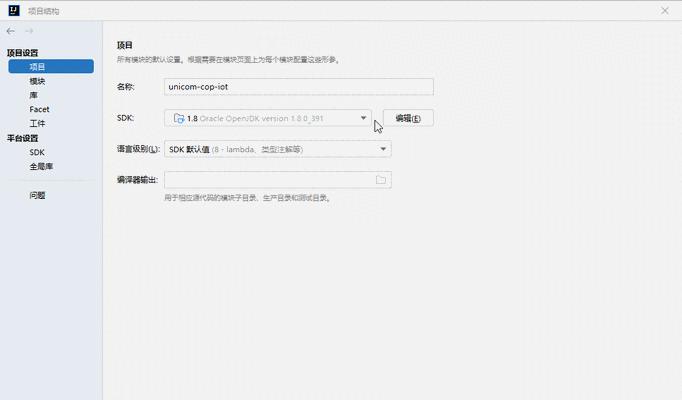The height and width of the screenshot is (400, 682).
Task: Open the SDK dropdown arrow
Action: (363, 118)
